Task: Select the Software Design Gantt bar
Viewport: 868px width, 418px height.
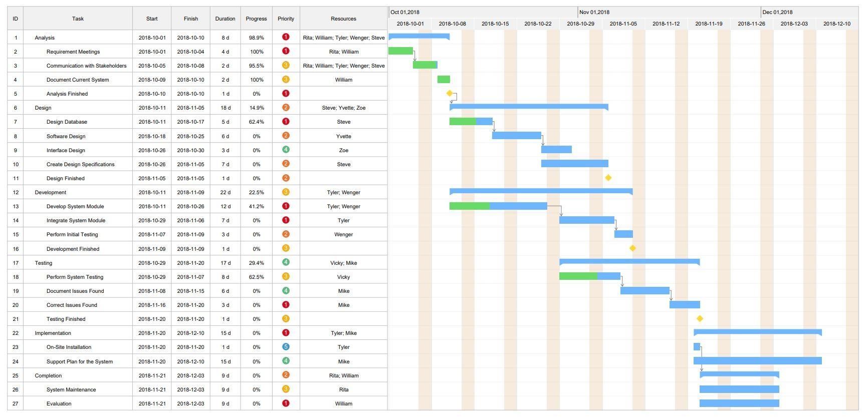Action: click(x=517, y=136)
